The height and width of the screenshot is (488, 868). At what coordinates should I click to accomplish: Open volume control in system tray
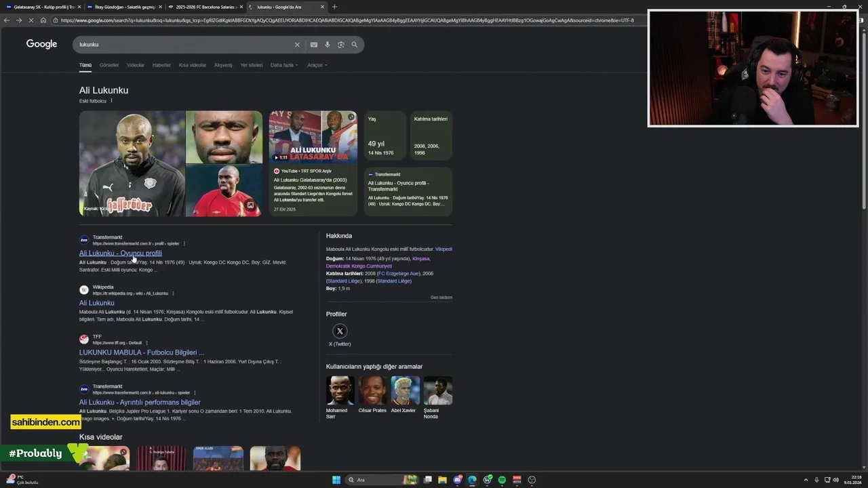click(835, 480)
